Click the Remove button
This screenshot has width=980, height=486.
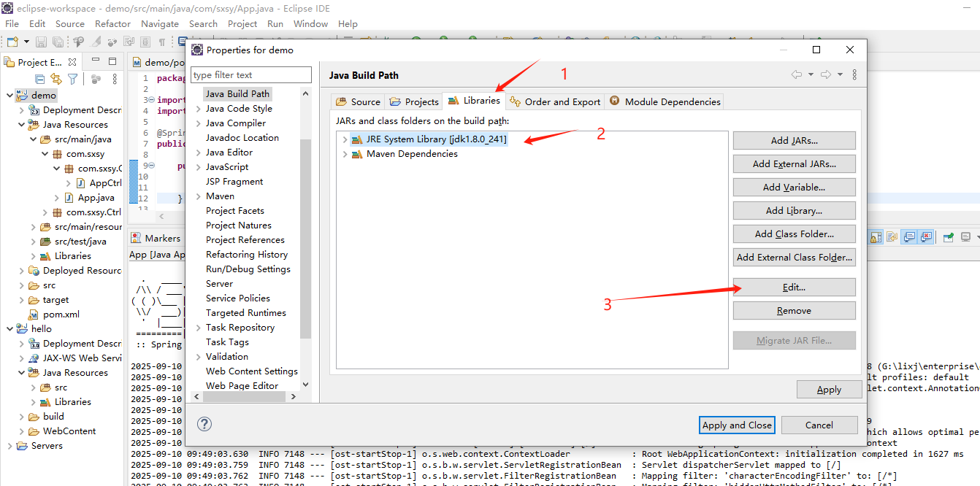click(x=794, y=310)
